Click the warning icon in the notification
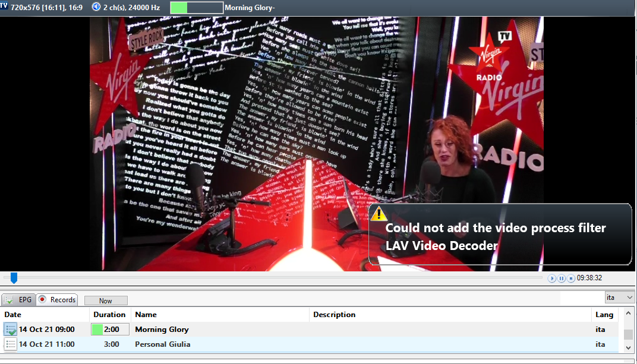The image size is (637, 364). click(x=379, y=213)
